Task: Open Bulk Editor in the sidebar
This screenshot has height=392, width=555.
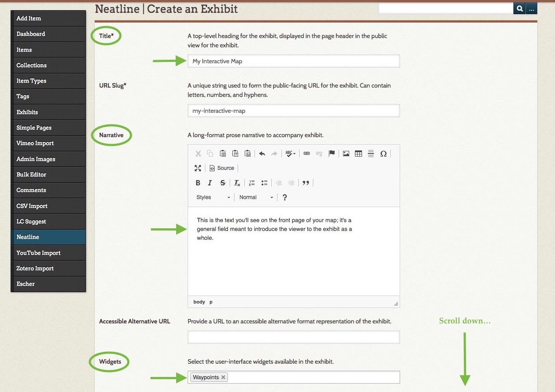Action: (48, 174)
